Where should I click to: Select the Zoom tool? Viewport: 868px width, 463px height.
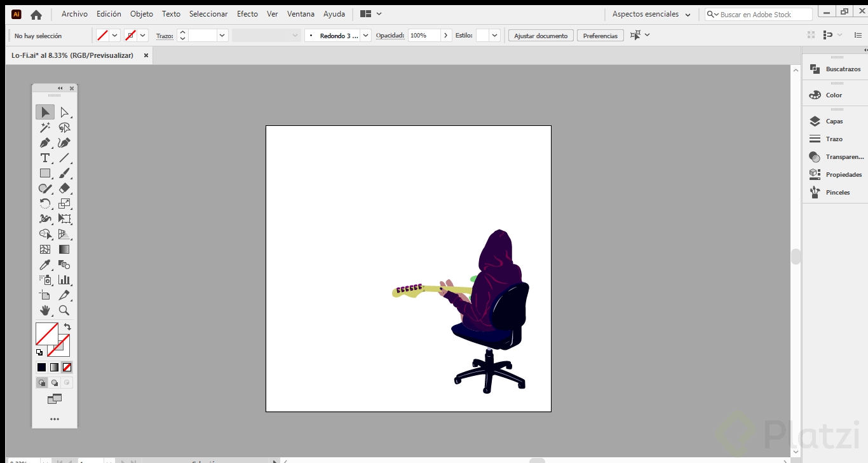65,310
